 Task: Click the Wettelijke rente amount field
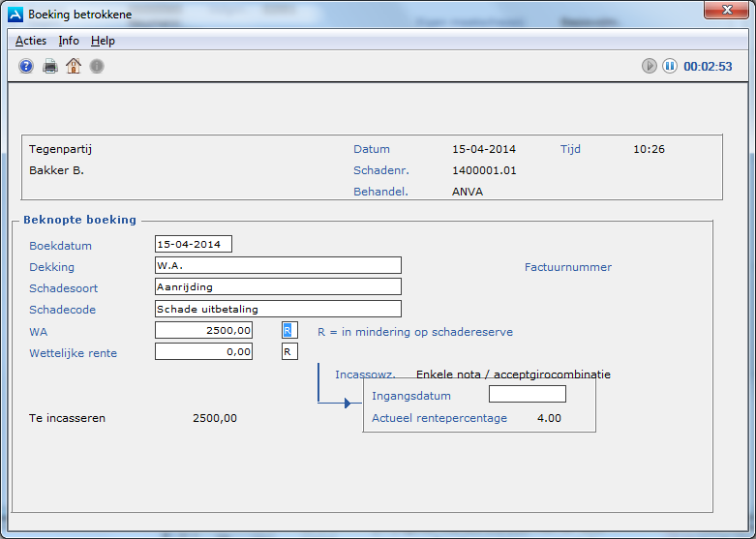pyautogui.click(x=203, y=351)
